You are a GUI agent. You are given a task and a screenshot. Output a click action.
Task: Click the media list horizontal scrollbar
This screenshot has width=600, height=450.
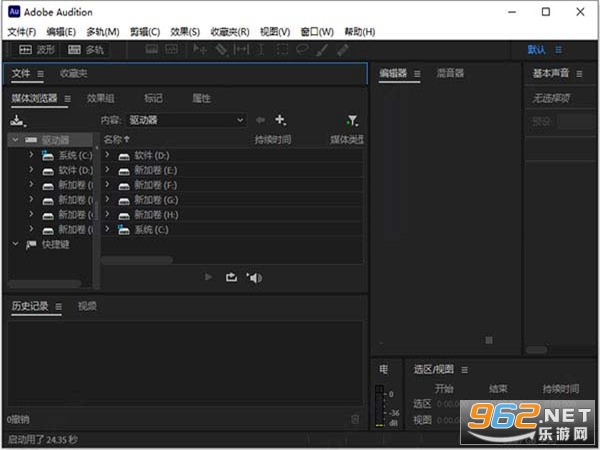click(x=137, y=260)
